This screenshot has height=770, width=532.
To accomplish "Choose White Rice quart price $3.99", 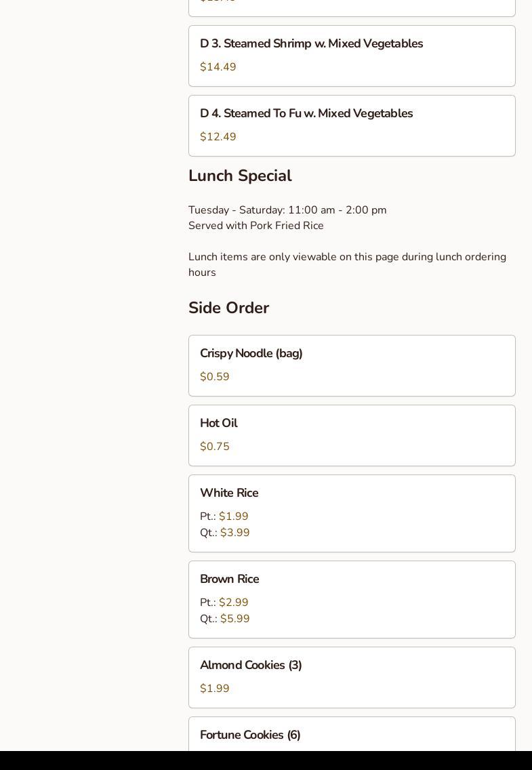I will (235, 533).
